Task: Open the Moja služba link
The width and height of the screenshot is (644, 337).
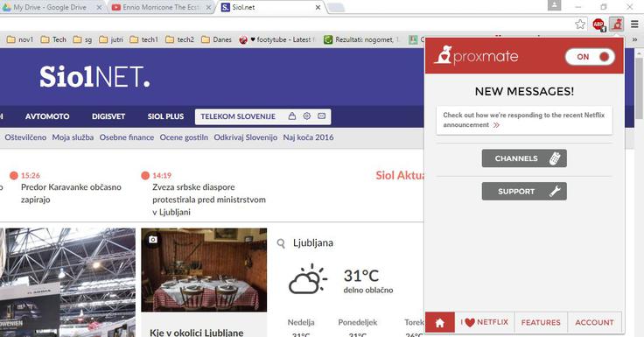Action: tap(73, 137)
